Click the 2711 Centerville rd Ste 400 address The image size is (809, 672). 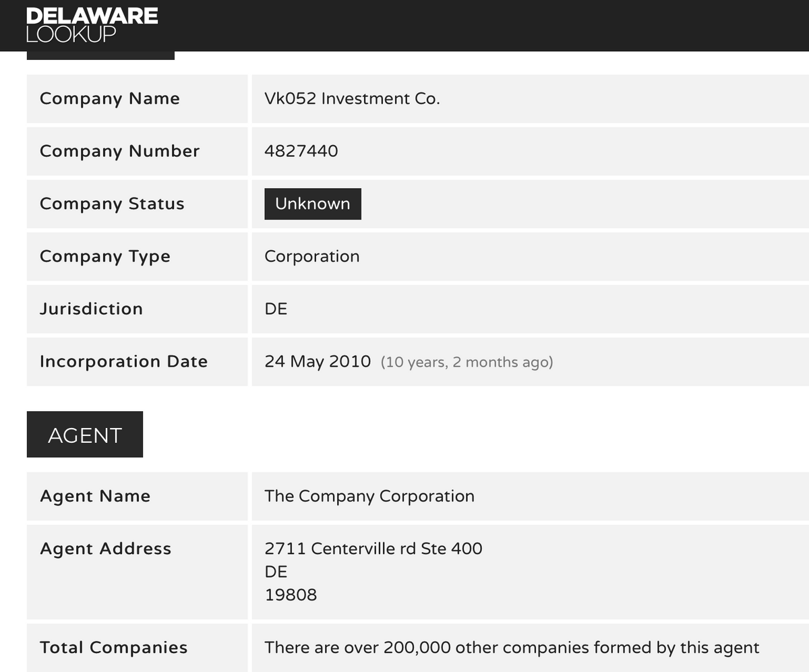pos(373,549)
